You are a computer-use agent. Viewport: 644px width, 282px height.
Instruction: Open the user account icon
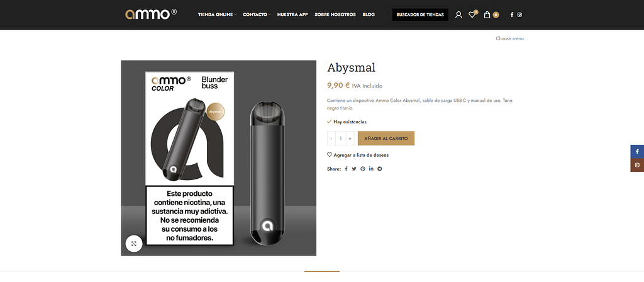coord(458,15)
